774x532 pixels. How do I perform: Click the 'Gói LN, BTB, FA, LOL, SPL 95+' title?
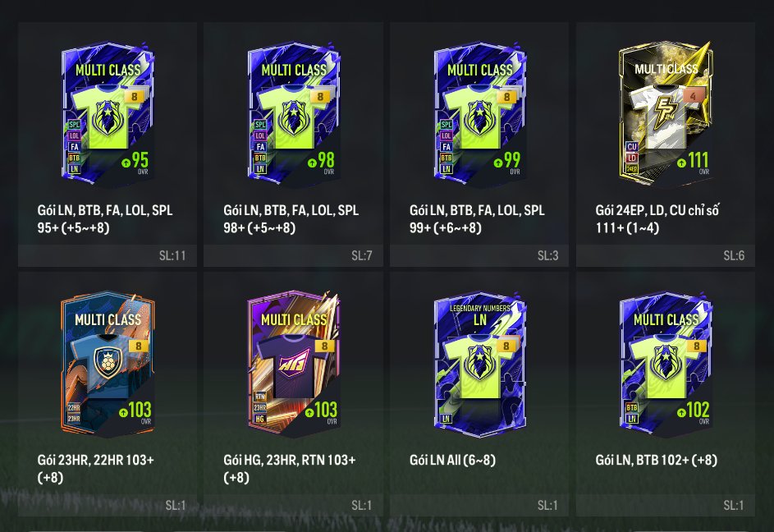tap(105, 219)
